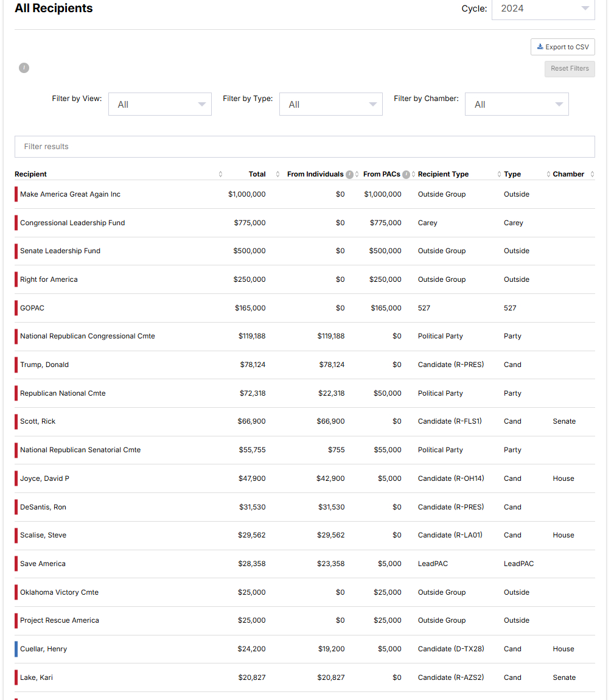Click sort arrows next to Type header
Screen dimensions: 614x700
click(x=548, y=175)
